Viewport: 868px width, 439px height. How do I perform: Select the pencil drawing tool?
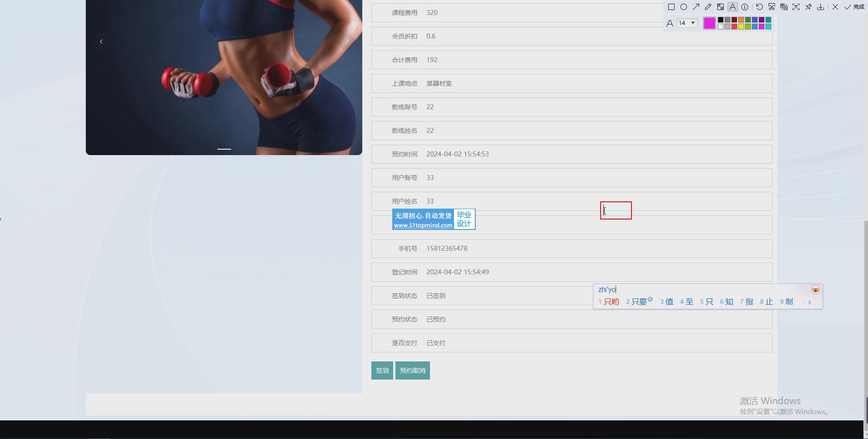tap(708, 7)
